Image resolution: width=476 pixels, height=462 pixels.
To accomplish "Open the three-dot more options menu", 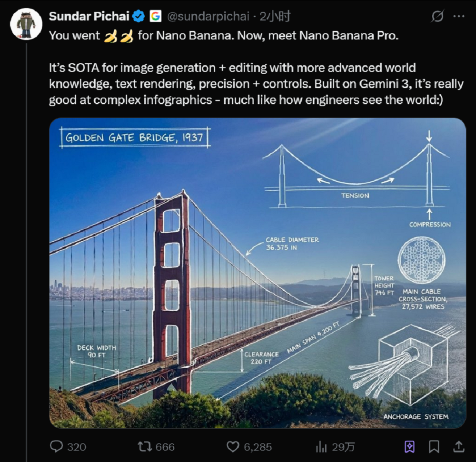I will [458, 17].
